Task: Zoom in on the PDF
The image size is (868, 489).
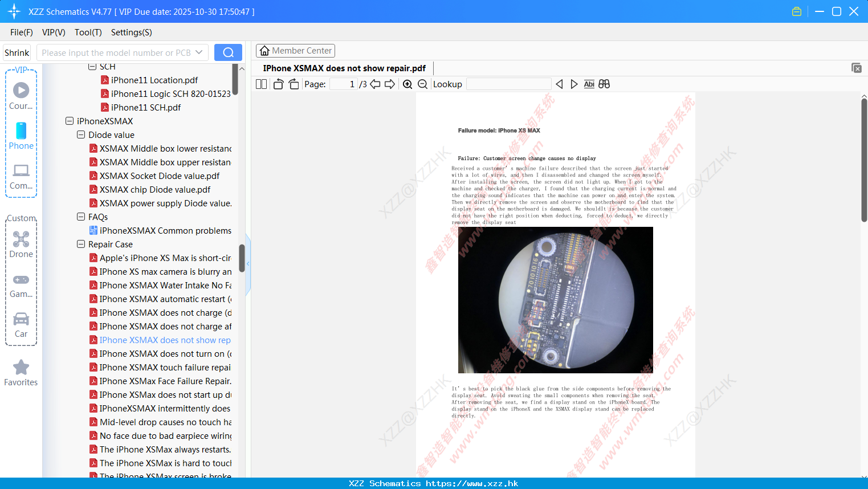Action: [x=407, y=84]
